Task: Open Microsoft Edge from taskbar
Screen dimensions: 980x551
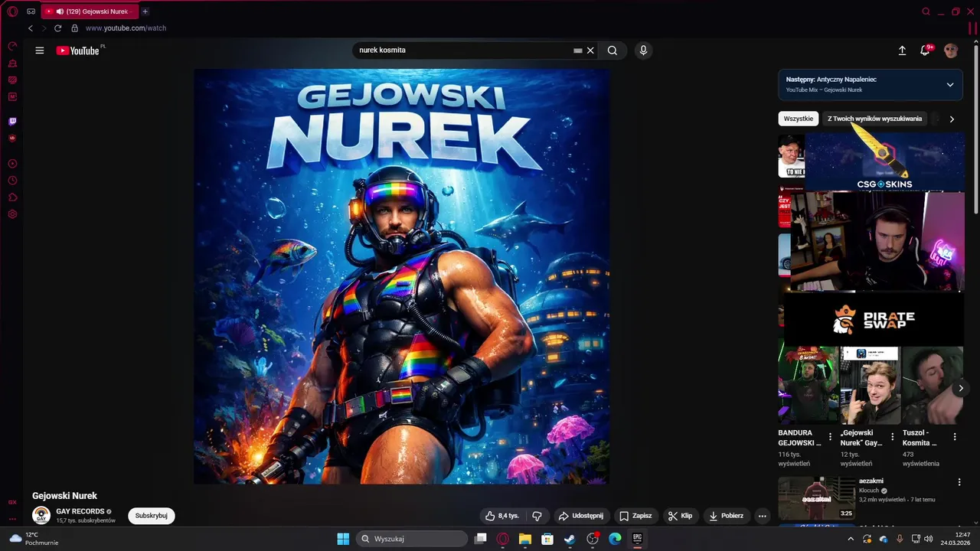Action: [615, 539]
